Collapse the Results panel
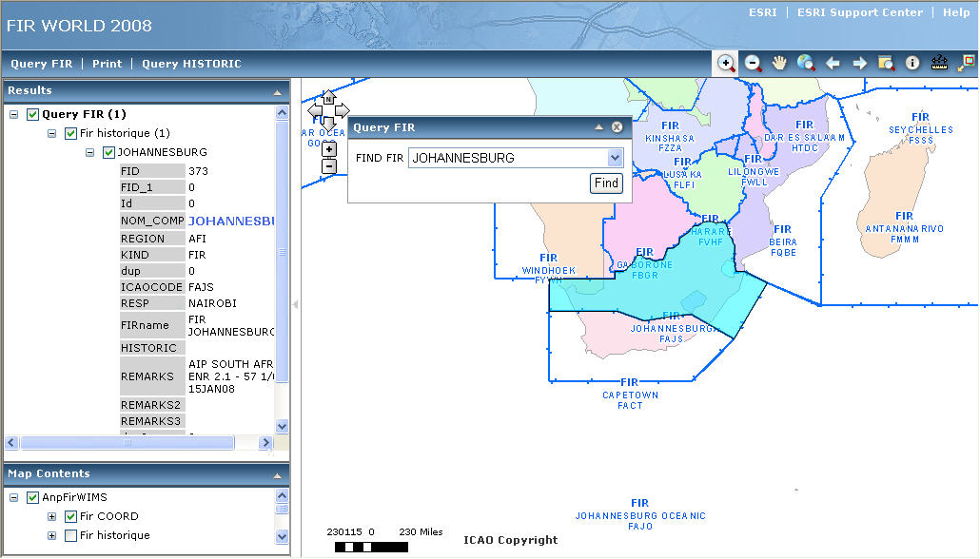 (x=277, y=92)
